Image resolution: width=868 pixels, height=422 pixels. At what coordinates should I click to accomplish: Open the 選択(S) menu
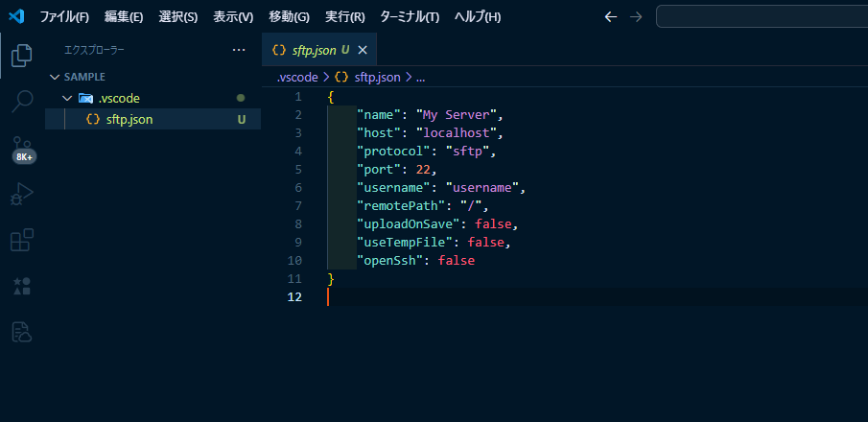177,17
